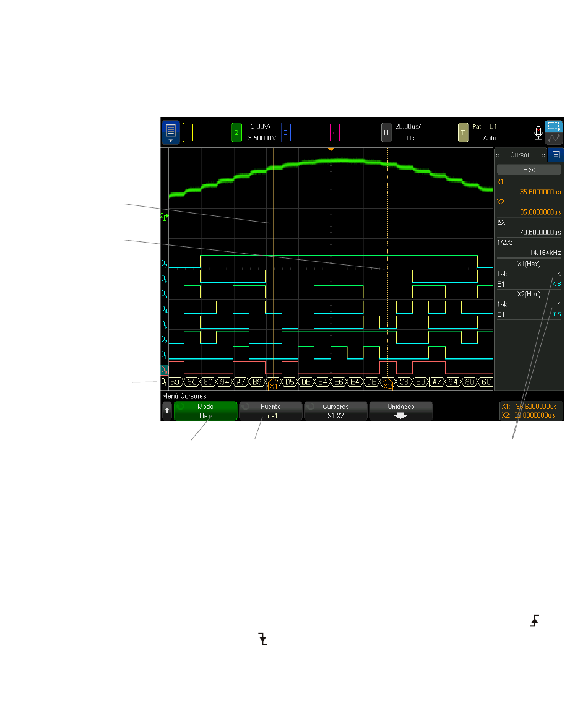Viewport: 588px width, 721px height.
Task: Click the waveform icon under the zoom box
Action: 554,138
